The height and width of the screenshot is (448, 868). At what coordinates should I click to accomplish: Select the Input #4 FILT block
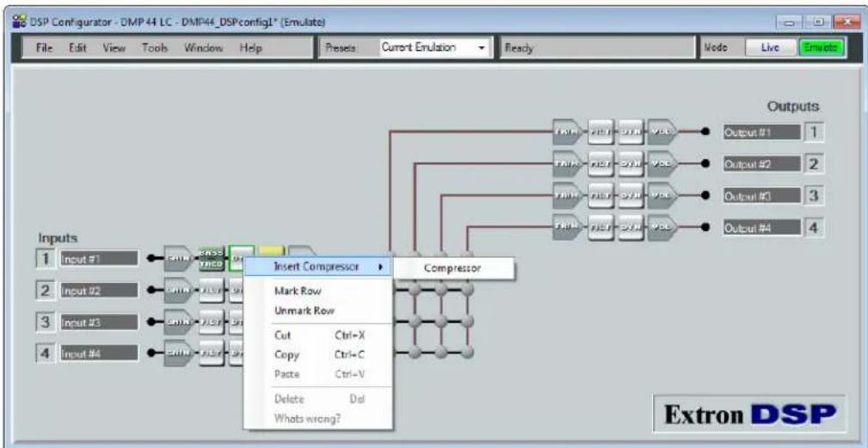tap(212, 353)
